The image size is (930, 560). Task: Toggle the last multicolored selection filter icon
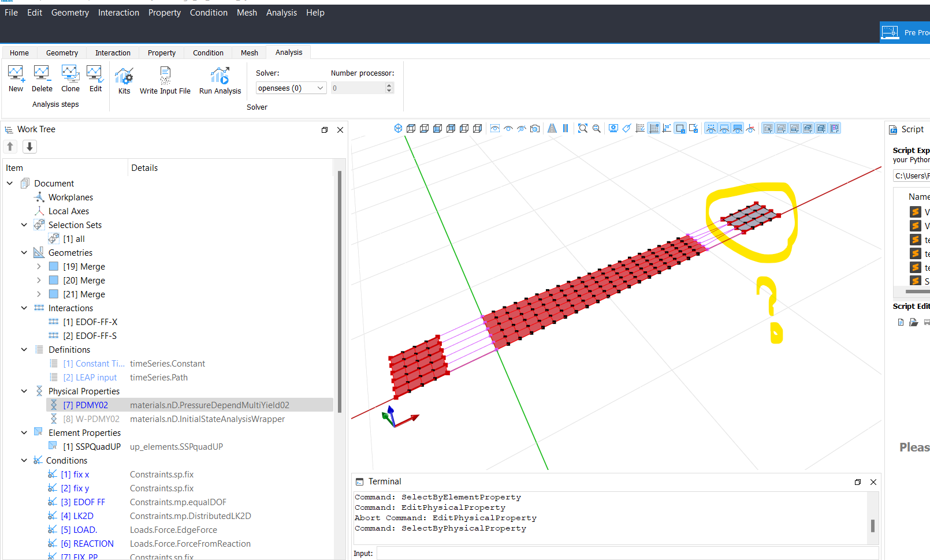click(835, 128)
